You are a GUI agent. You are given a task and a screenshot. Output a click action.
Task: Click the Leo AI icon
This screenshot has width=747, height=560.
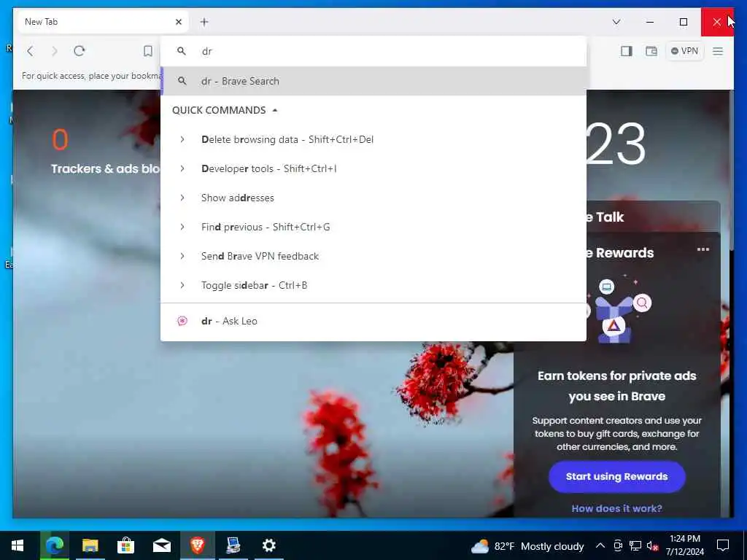(x=182, y=321)
